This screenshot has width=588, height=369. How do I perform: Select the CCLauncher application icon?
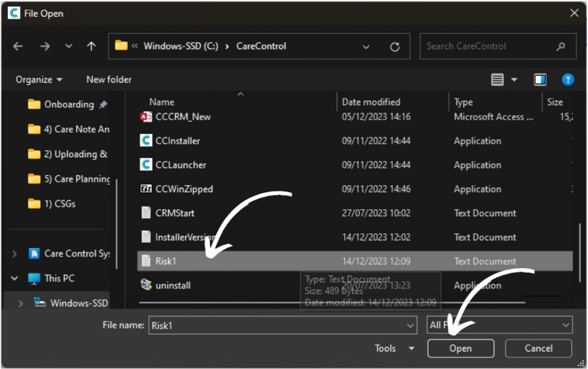146,165
